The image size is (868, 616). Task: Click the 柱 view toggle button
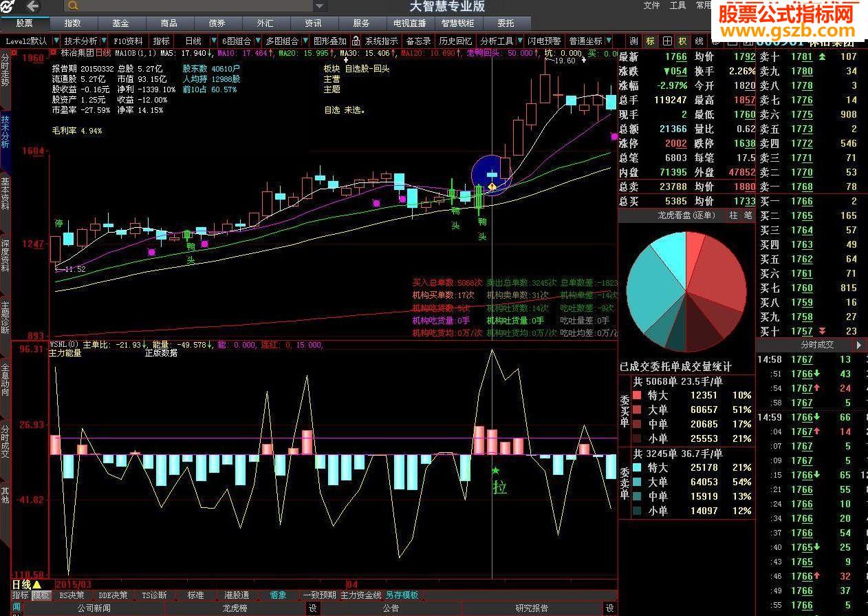[734, 215]
